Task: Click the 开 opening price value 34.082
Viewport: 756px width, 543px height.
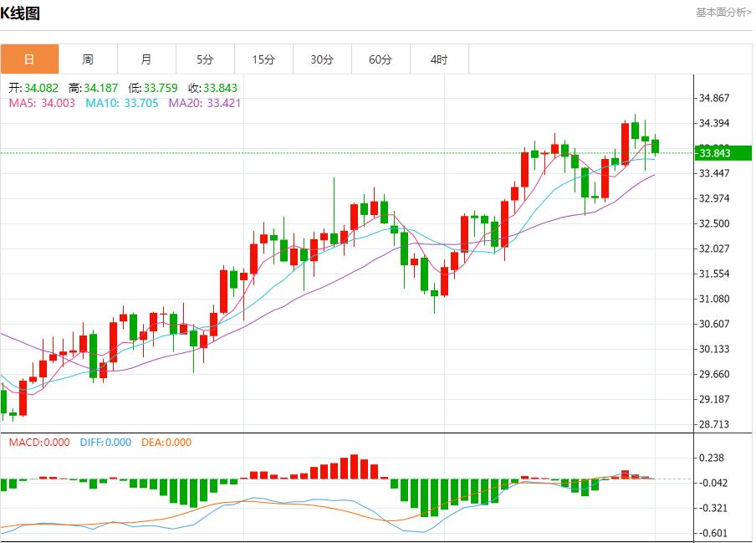Action: (42, 88)
